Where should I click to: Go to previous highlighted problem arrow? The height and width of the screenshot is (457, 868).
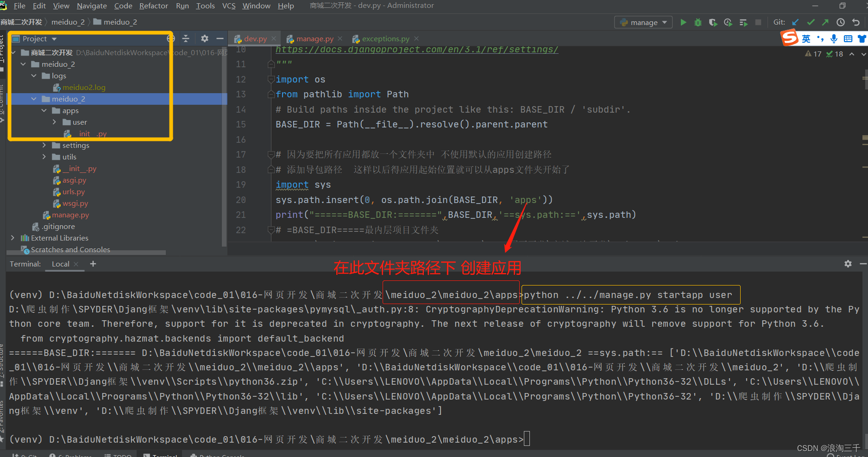click(x=852, y=54)
